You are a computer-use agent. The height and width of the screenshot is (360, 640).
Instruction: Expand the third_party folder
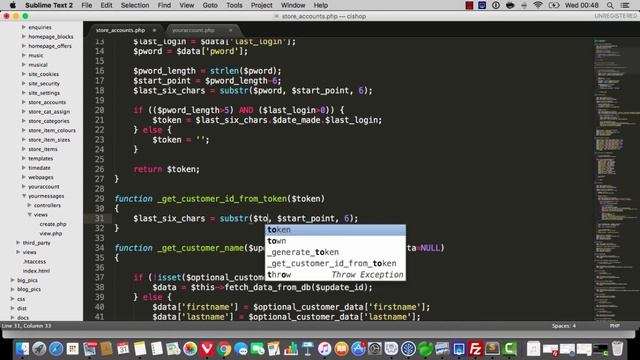[x=18, y=243]
